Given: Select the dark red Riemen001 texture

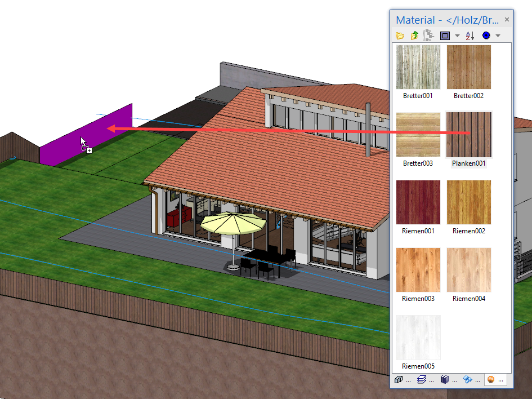Looking at the screenshot, I should 418,202.
